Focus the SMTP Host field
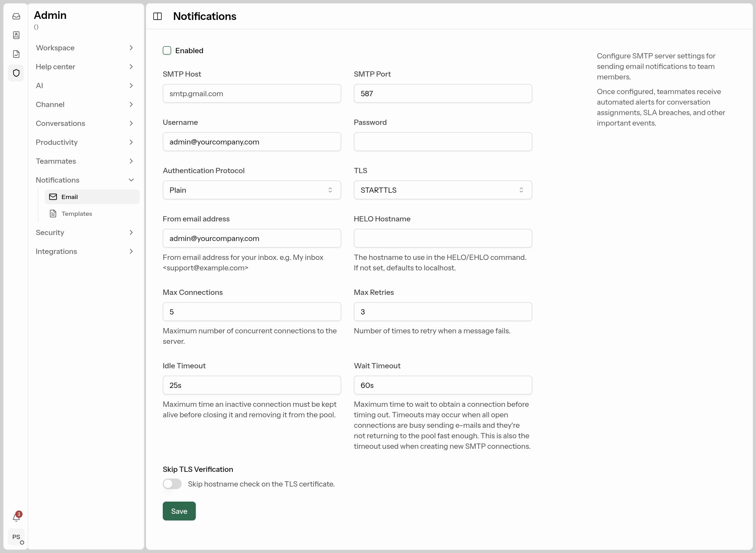The height and width of the screenshot is (553, 756). coord(252,93)
